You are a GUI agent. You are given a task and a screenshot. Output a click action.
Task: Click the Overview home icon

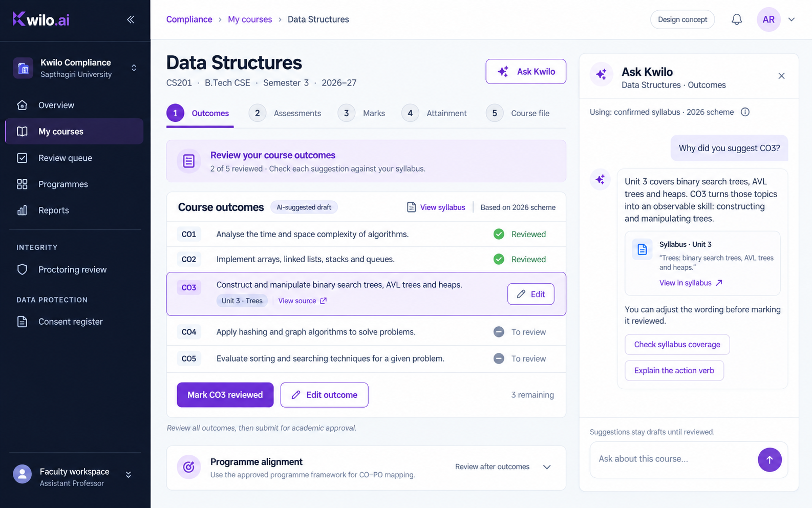point(22,105)
